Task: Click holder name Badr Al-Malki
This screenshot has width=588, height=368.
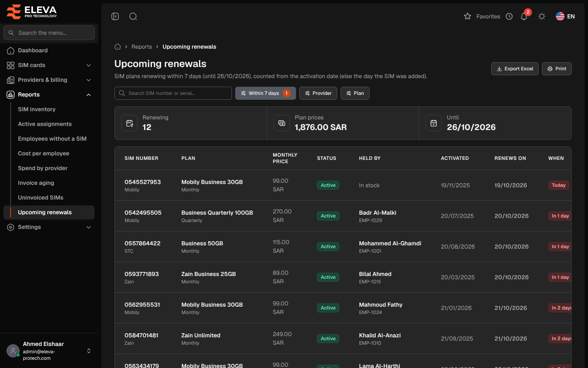Action: tap(378, 213)
